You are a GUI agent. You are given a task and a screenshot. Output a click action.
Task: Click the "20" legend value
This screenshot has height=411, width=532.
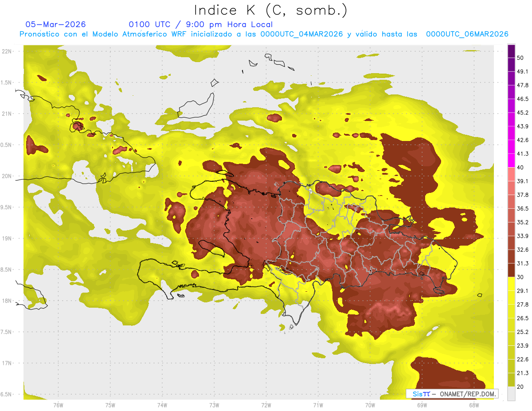point(520,387)
